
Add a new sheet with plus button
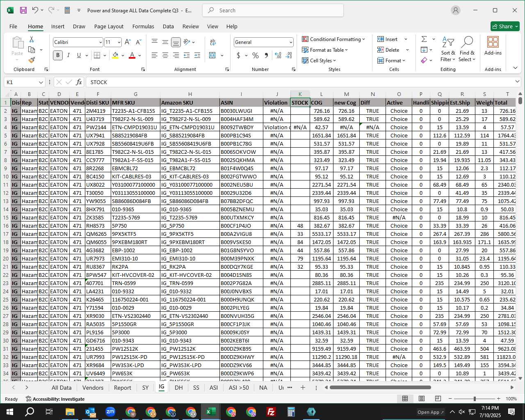click(x=303, y=387)
